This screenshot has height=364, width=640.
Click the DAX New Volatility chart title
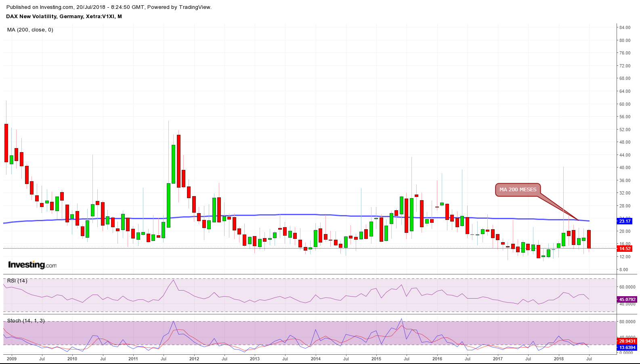(64, 17)
